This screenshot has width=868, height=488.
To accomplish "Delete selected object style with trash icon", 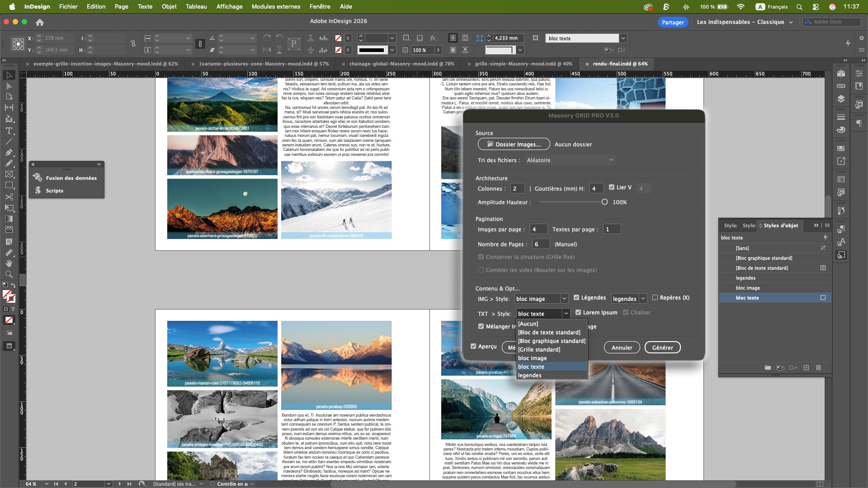I will tap(818, 368).
